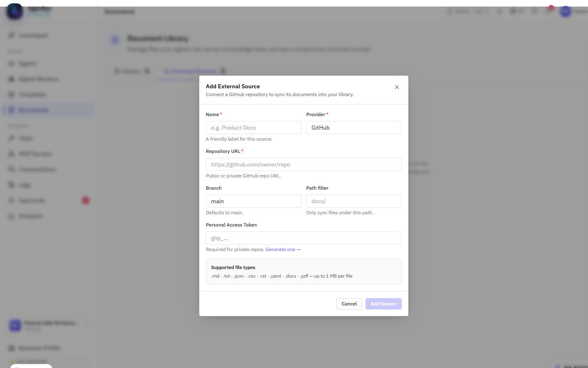The image size is (588, 368).
Task: Close the Add External Source dialog
Action: pyautogui.click(x=397, y=87)
